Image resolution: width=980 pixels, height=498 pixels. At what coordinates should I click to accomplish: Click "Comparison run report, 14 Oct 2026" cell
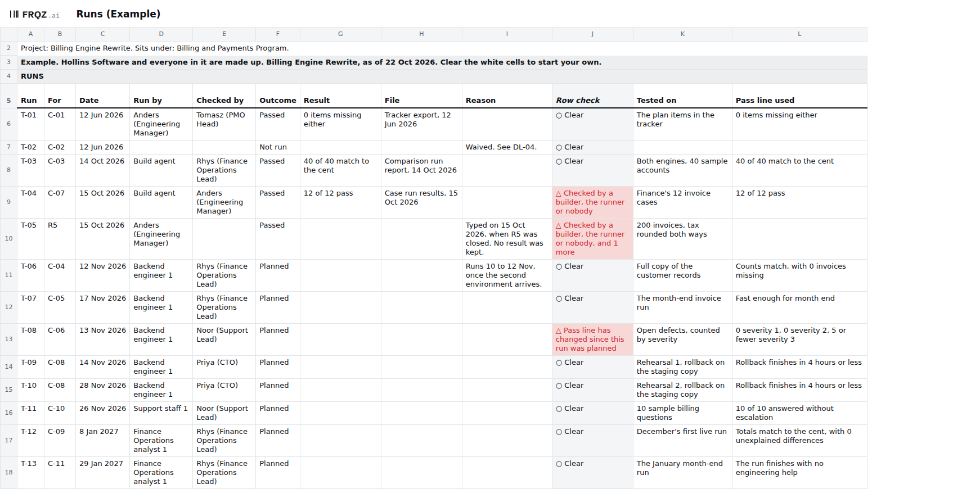click(x=421, y=170)
